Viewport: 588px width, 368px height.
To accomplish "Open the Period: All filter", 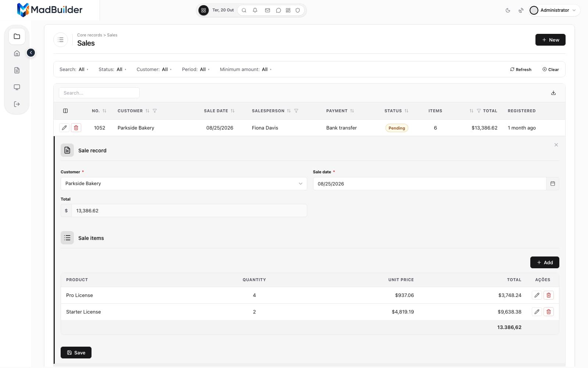I will 196,70.
